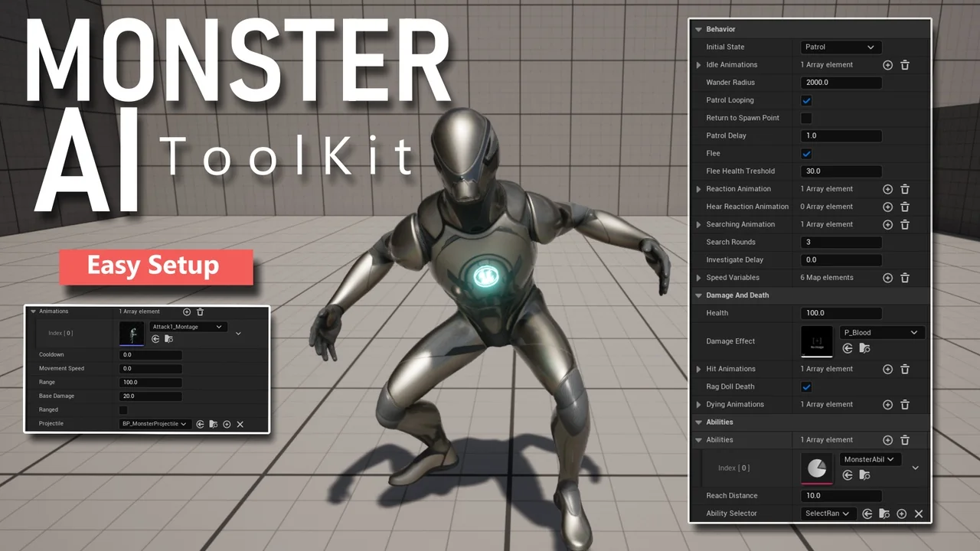Open the Ability Selector dropdown
The width and height of the screenshot is (980, 551).
click(828, 514)
